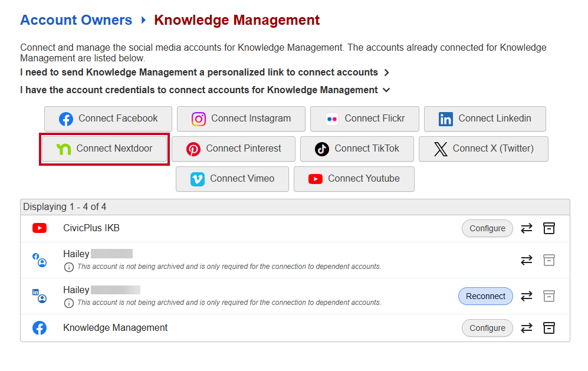
Task: Collapse the account credentials section
Action: (205, 90)
